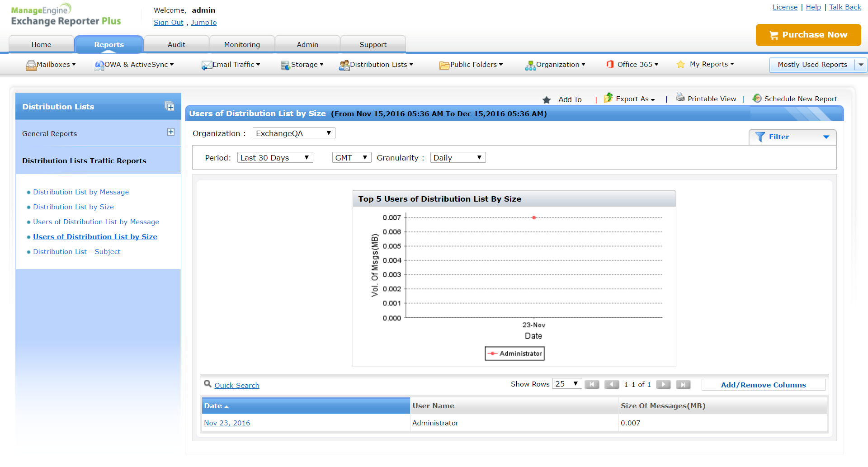Expand the General Reports section
868x467 pixels.
(171, 132)
